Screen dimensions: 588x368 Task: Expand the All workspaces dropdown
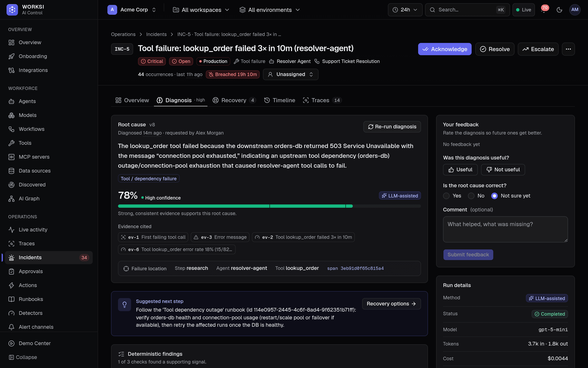[201, 10]
